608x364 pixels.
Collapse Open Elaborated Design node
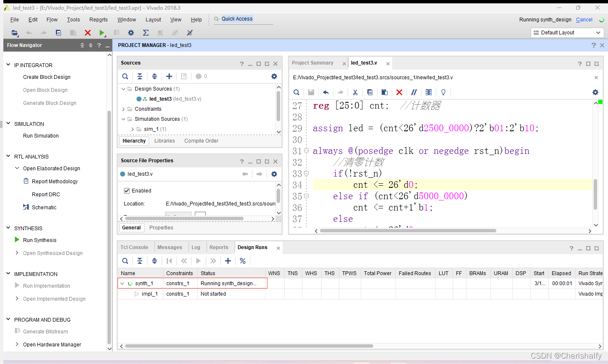(17, 168)
